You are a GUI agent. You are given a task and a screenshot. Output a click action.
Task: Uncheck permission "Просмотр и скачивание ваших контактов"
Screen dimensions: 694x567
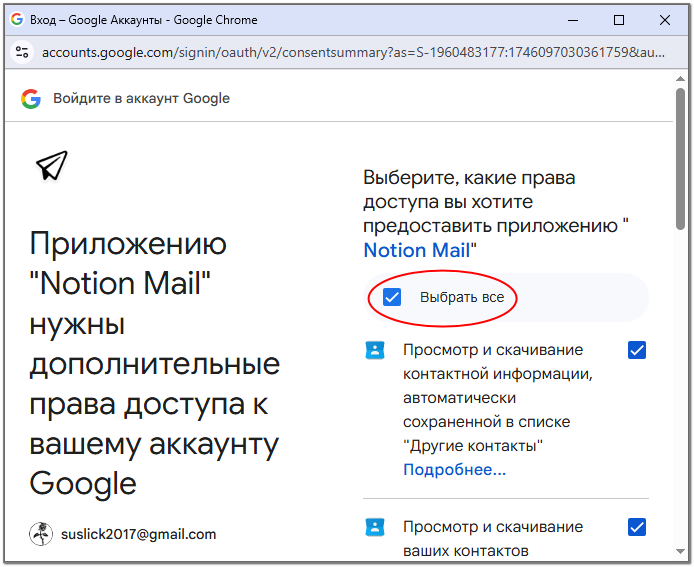[x=637, y=527]
